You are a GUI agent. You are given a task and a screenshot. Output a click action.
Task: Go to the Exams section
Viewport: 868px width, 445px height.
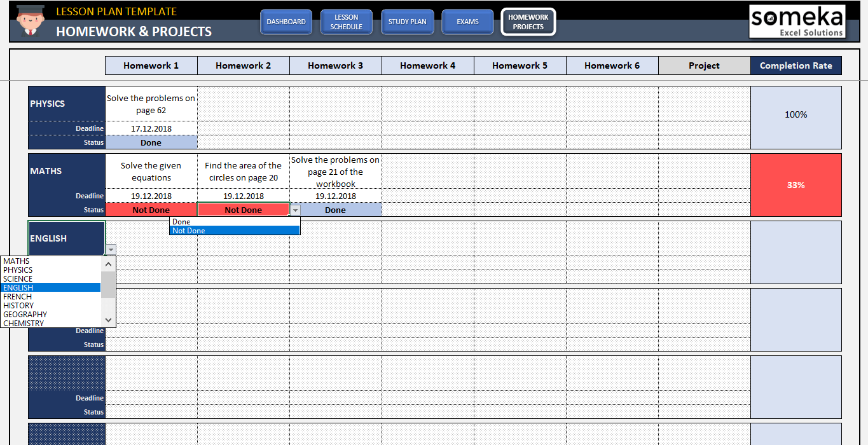coord(467,21)
